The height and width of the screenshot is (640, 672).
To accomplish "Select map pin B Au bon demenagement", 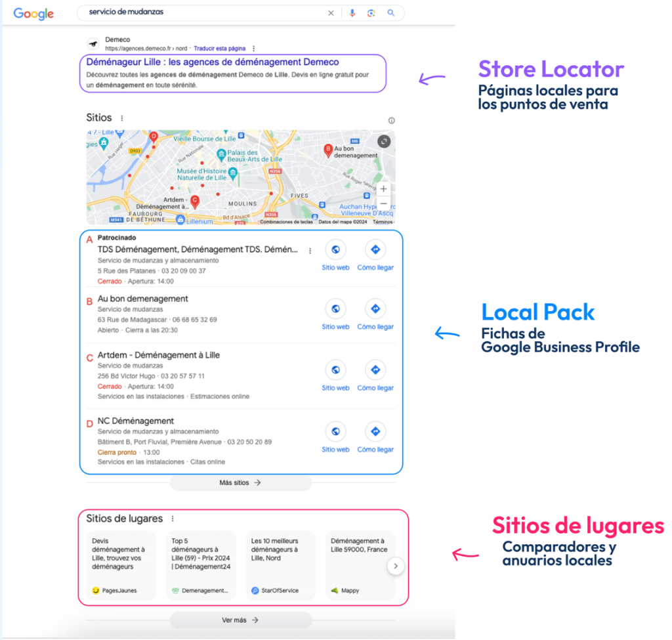I will tap(328, 150).
